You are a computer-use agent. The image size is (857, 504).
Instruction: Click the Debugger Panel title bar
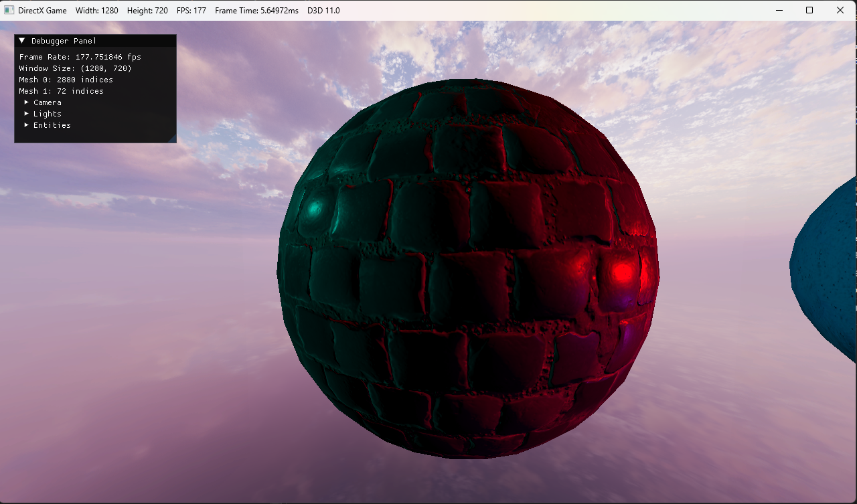95,41
